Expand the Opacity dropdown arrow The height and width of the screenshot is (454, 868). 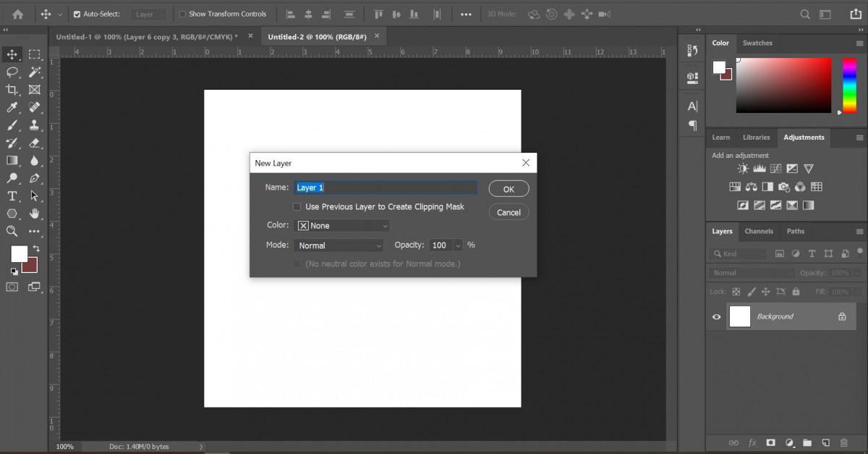(x=459, y=245)
